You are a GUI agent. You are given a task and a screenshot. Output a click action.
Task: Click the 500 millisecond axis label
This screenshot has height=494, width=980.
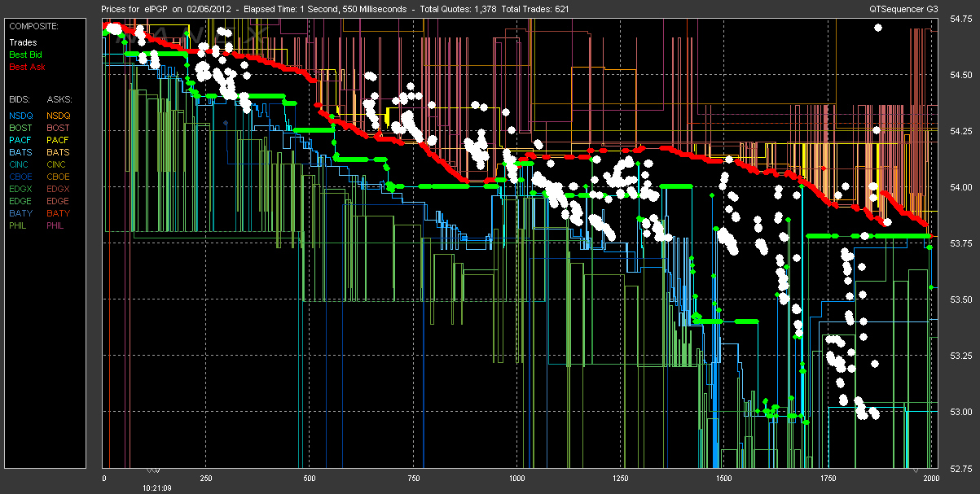(x=310, y=479)
